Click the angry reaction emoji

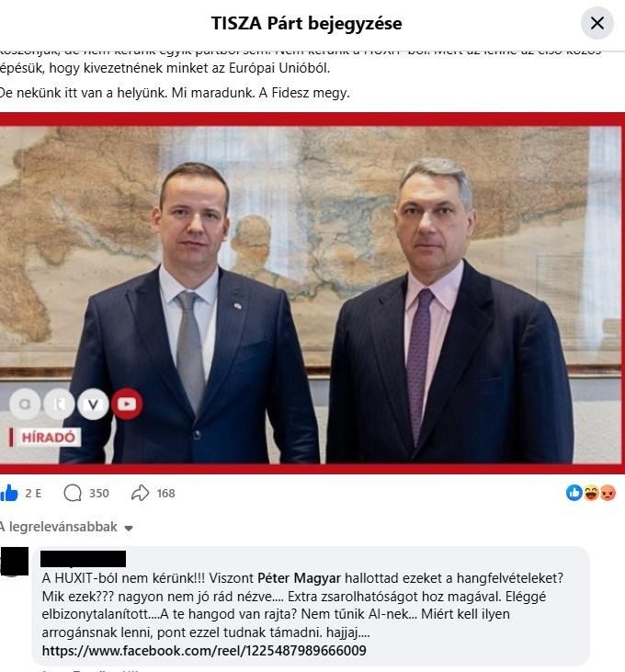pyautogui.click(x=608, y=493)
